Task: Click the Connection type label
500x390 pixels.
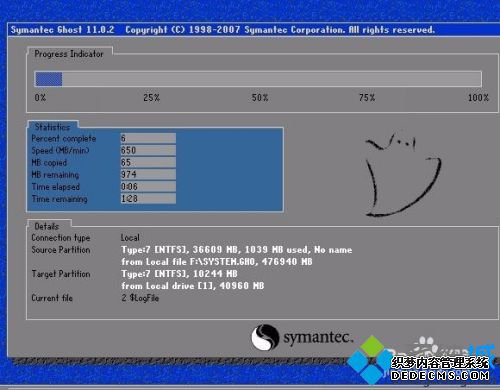Action: pyautogui.click(x=61, y=238)
